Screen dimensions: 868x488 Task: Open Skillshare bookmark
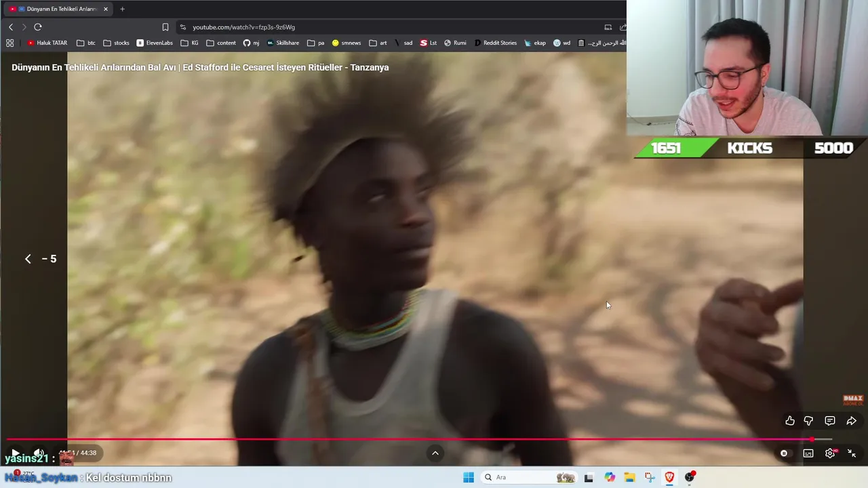[283, 43]
